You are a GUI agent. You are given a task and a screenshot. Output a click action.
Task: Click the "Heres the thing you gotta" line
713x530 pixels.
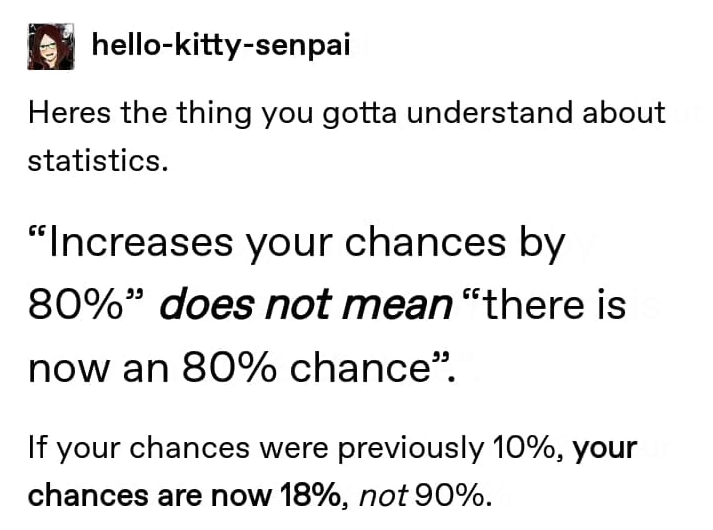coord(200,112)
